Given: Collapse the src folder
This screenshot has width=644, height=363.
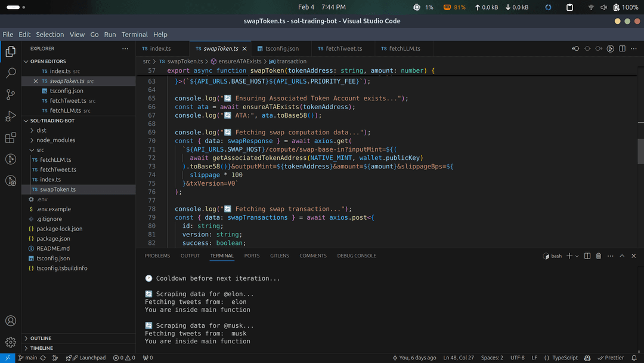Looking at the screenshot, I should (40, 150).
